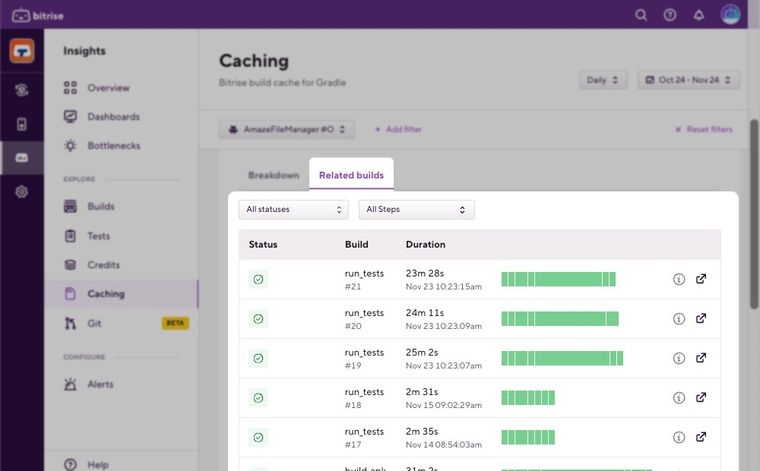The height and width of the screenshot is (471, 760).
Task: Click the success status icon for build #18
Action: pos(258,398)
